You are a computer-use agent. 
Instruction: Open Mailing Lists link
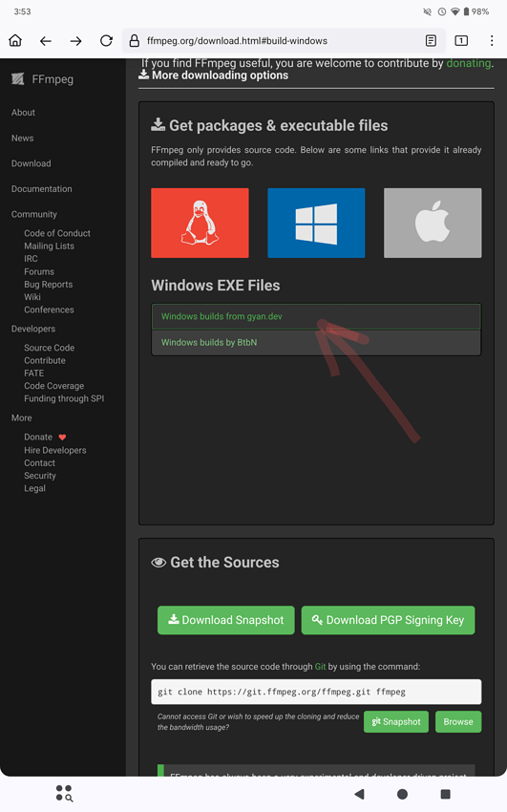[x=49, y=246]
